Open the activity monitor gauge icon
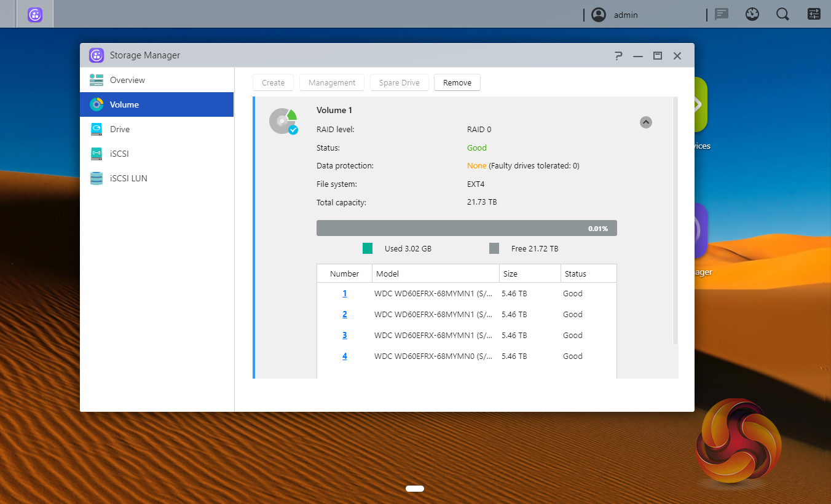The width and height of the screenshot is (831, 504). click(x=752, y=14)
